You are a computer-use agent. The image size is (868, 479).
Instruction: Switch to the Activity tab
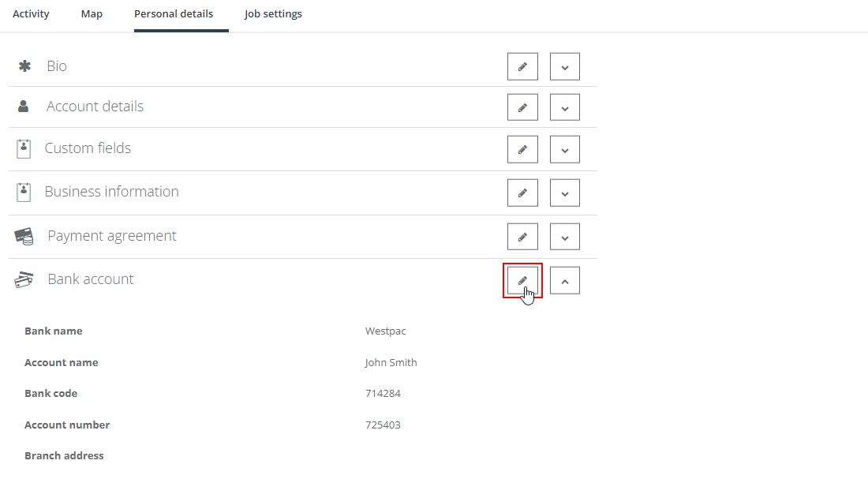click(31, 14)
